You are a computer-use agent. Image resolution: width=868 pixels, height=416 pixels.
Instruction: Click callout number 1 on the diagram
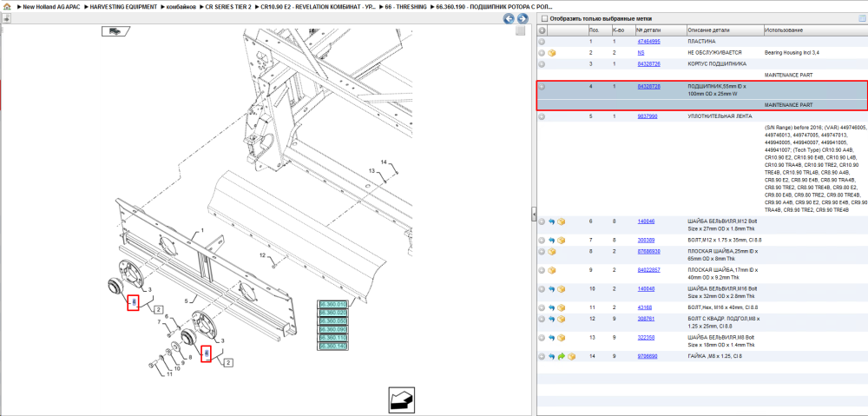[x=202, y=230]
